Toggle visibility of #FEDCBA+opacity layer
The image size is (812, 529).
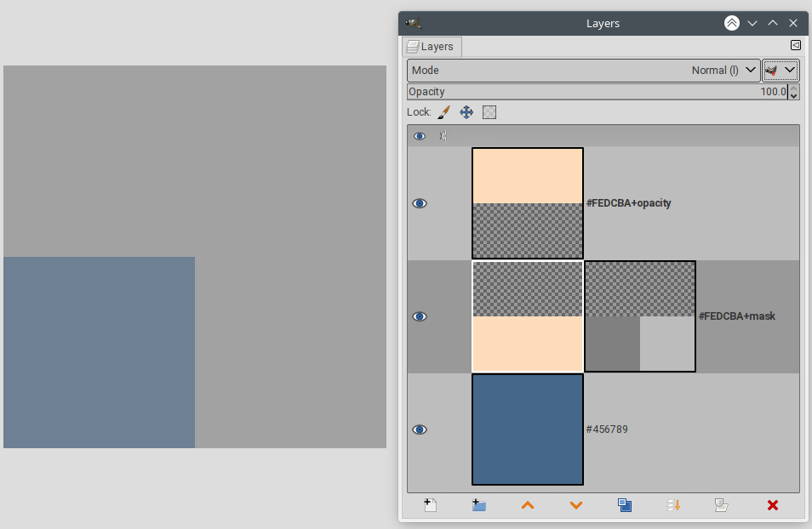point(420,203)
